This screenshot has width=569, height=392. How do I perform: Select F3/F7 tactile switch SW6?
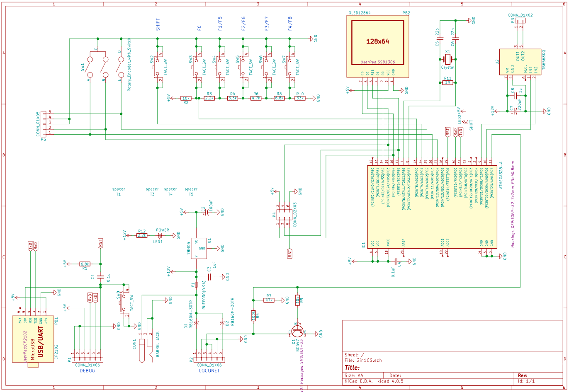point(266,67)
